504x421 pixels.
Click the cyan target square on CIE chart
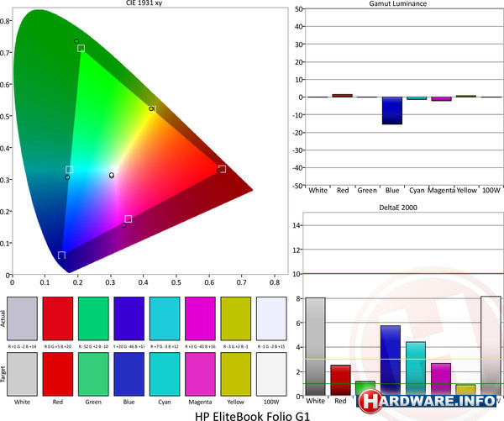[x=70, y=170]
